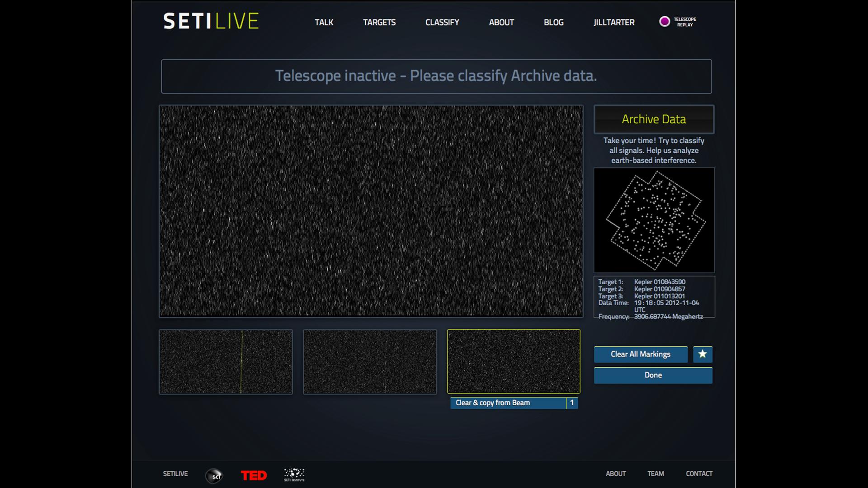This screenshot has height=488, width=868.
Task: Visit the BLOG section
Action: 553,22
